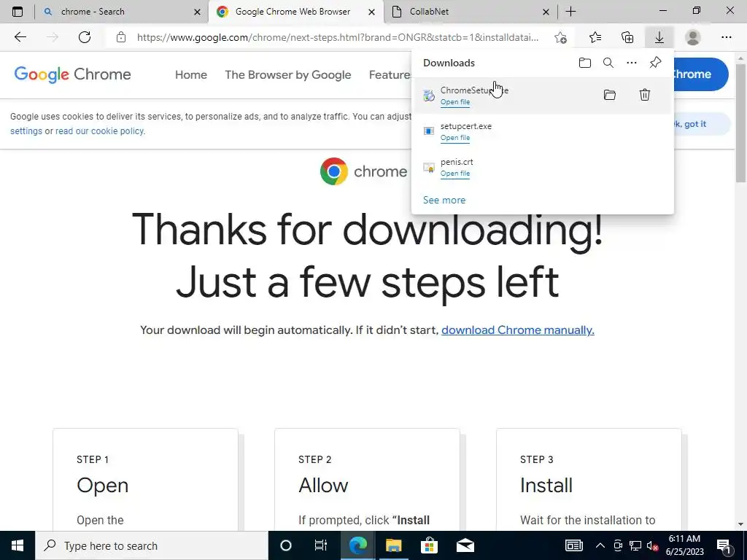Open Mail app from taskbar
The width and height of the screenshot is (747, 560).
465,545
